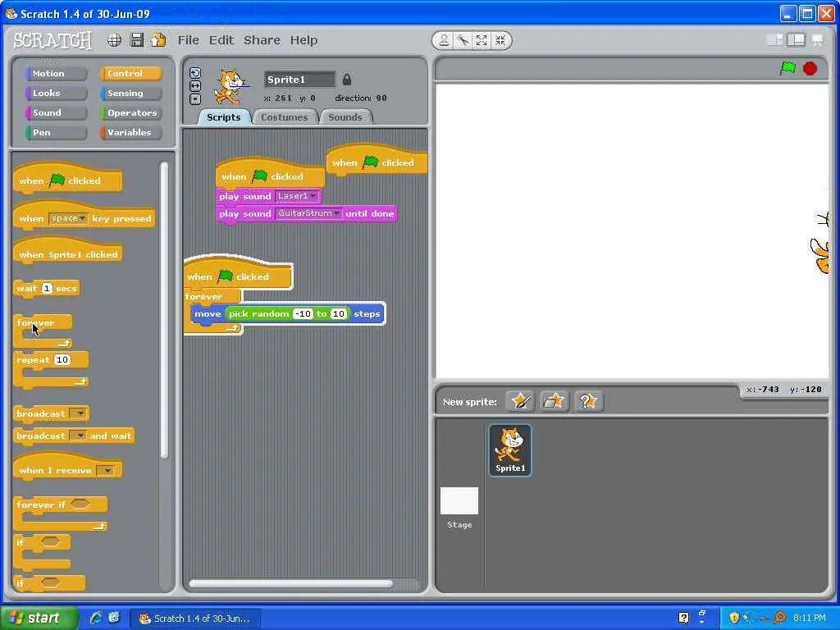840x630 pixels.
Task: Open the Operators blocks category
Action: tap(130, 113)
